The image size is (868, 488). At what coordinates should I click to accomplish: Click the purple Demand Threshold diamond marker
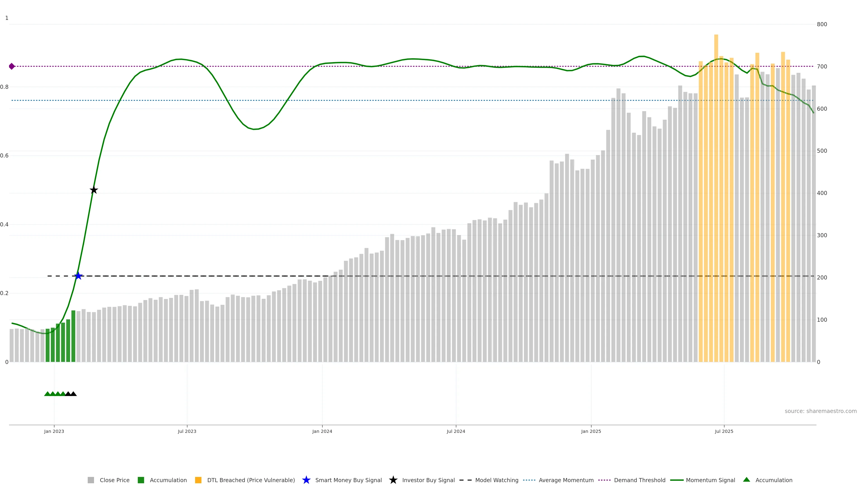coord(12,66)
